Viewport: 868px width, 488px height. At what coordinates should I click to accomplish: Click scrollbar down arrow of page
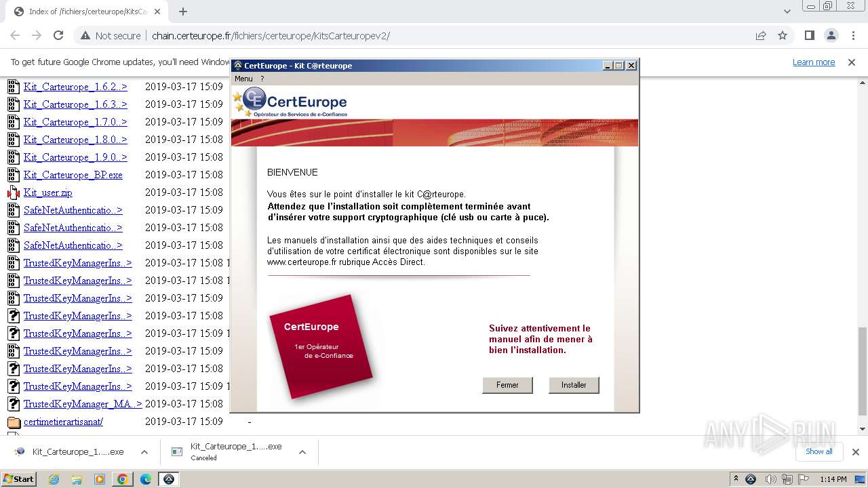tap(862, 429)
